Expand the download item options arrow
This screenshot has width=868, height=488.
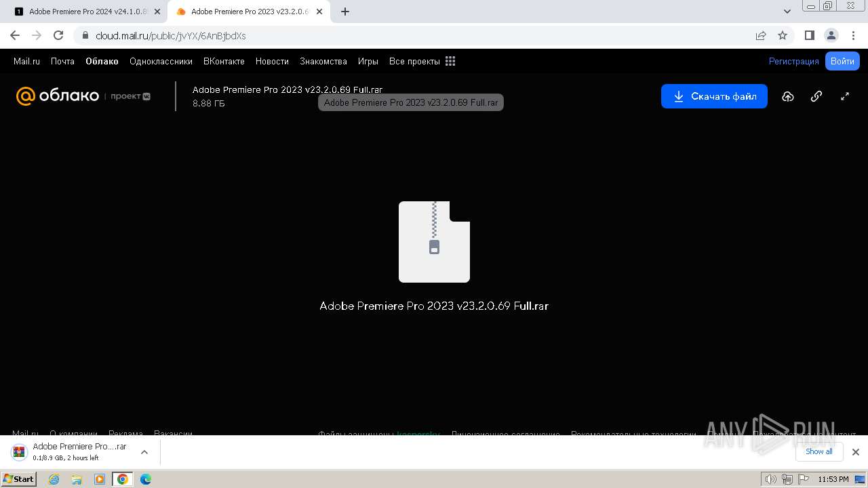tap(144, 452)
